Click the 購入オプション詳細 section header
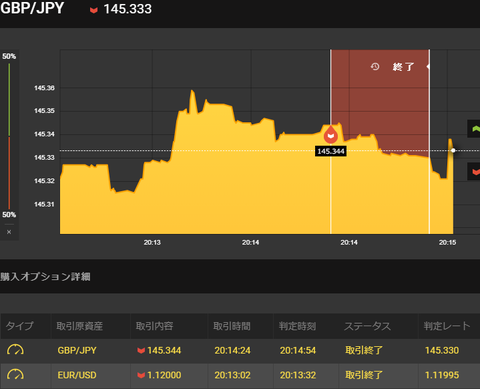 [45, 276]
